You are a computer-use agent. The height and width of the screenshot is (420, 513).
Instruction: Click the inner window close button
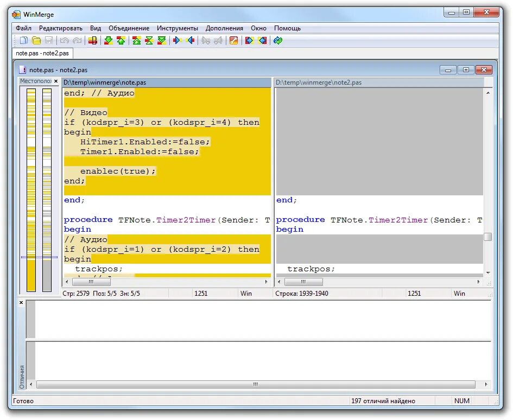coord(484,69)
